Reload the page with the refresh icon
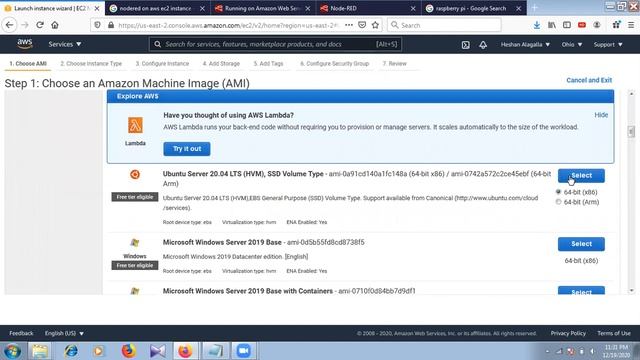Image resolution: width=640 pixels, height=360 pixels. click(x=40, y=25)
